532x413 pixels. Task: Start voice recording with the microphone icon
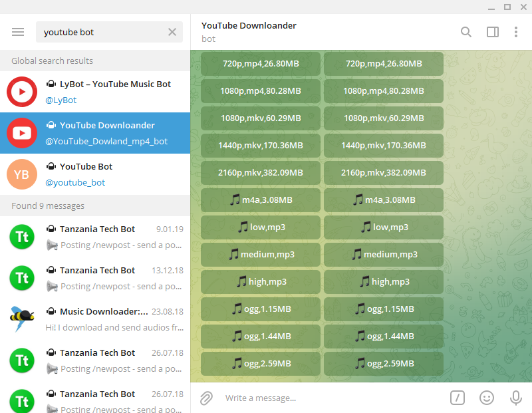coord(516,398)
